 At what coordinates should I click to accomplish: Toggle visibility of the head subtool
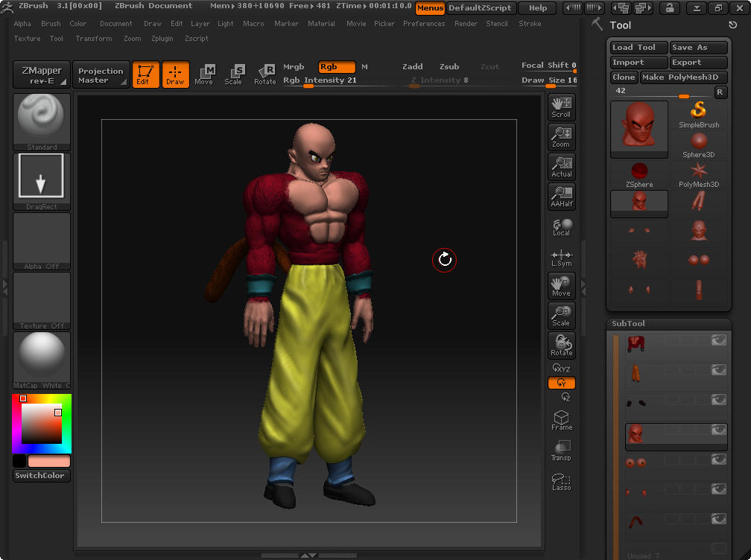(718, 430)
